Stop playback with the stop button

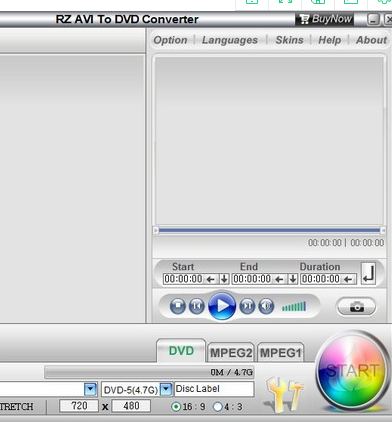pyautogui.click(x=178, y=305)
